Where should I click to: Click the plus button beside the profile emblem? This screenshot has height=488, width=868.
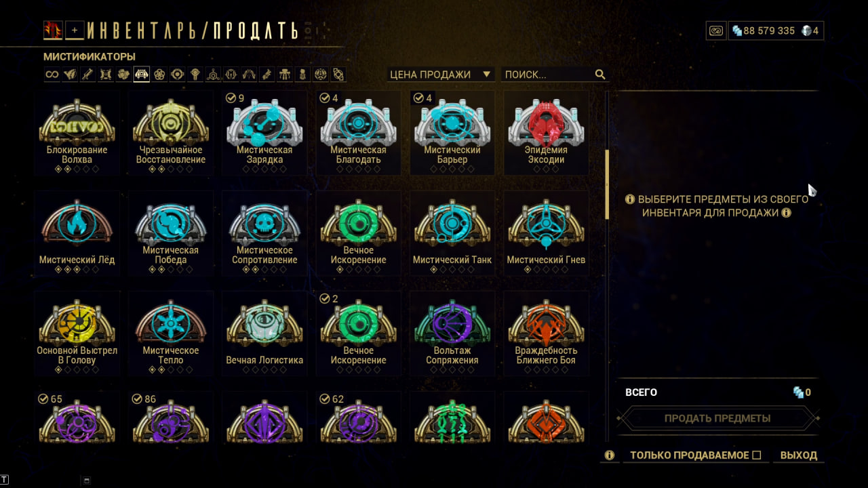[75, 30]
